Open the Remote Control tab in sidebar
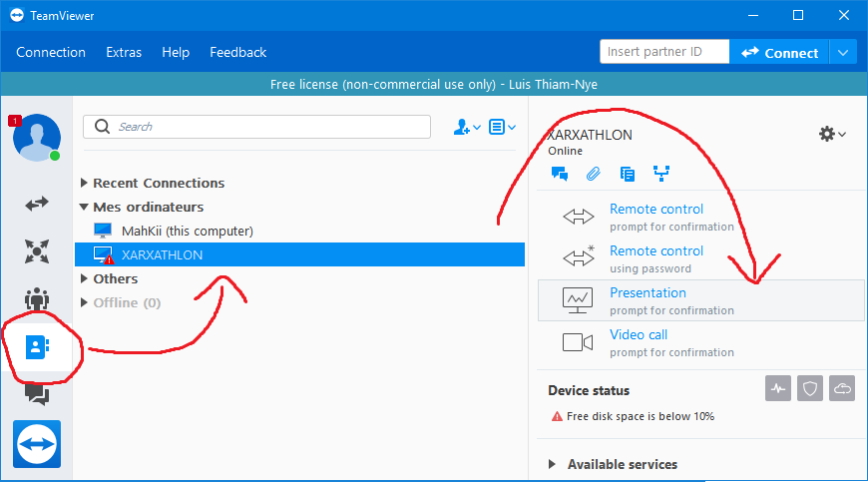The width and height of the screenshot is (868, 482). 37,205
